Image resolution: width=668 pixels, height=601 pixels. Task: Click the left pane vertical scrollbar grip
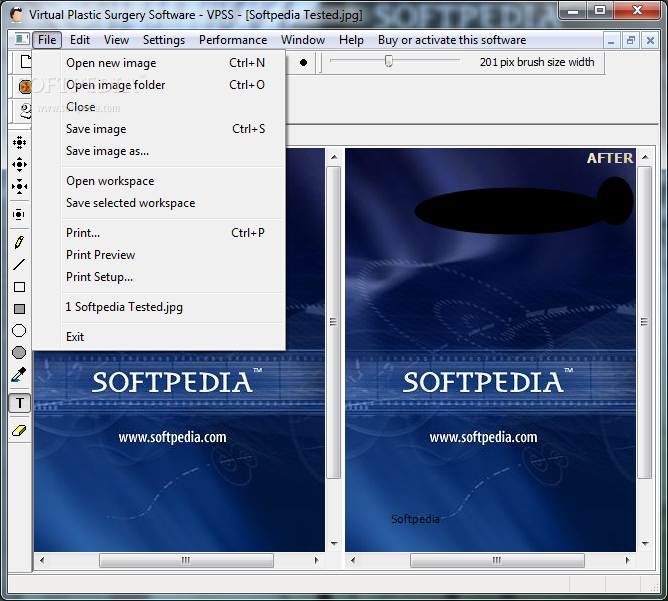click(x=334, y=322)
